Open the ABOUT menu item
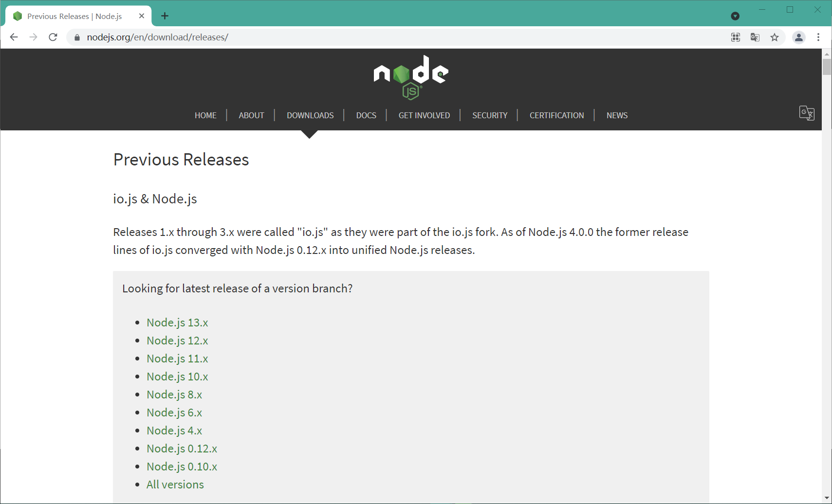Viewport: 832px width, 504px height. pyautogui.click(x=251, y=115)
